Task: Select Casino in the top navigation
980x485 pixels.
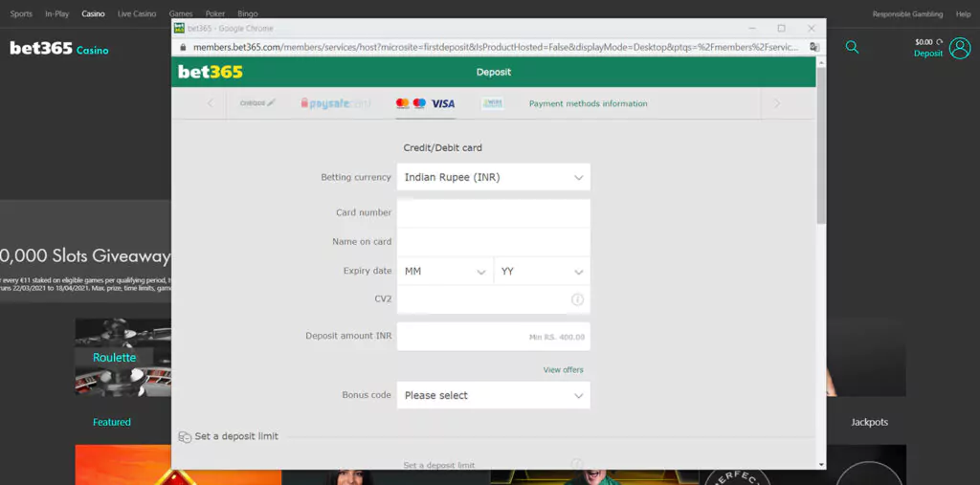Action: (93, 13)
